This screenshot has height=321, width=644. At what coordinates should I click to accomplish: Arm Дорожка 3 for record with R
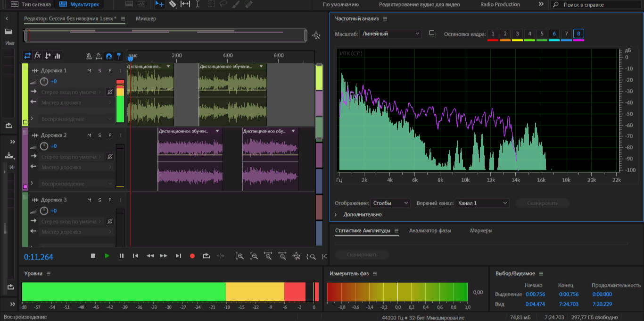click(110, 200)
